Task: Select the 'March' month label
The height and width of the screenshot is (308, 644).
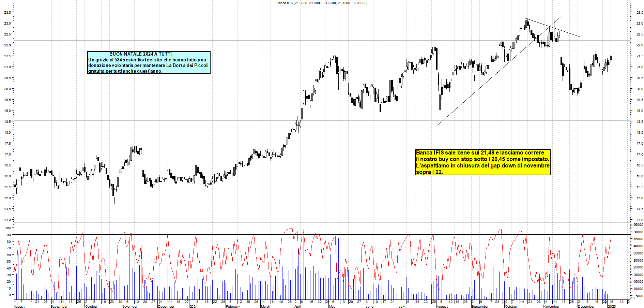Action: (265, 306)
